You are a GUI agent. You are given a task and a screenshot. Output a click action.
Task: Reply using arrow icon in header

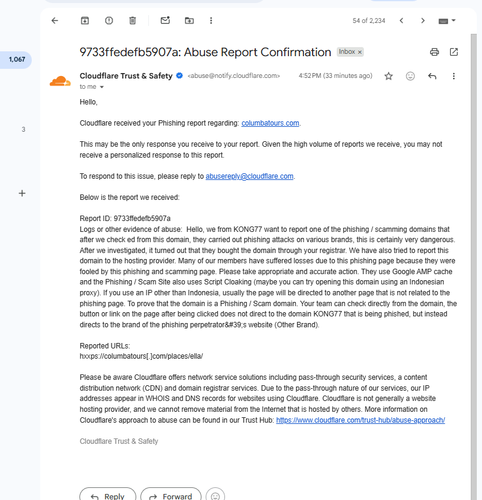[432, 76]
